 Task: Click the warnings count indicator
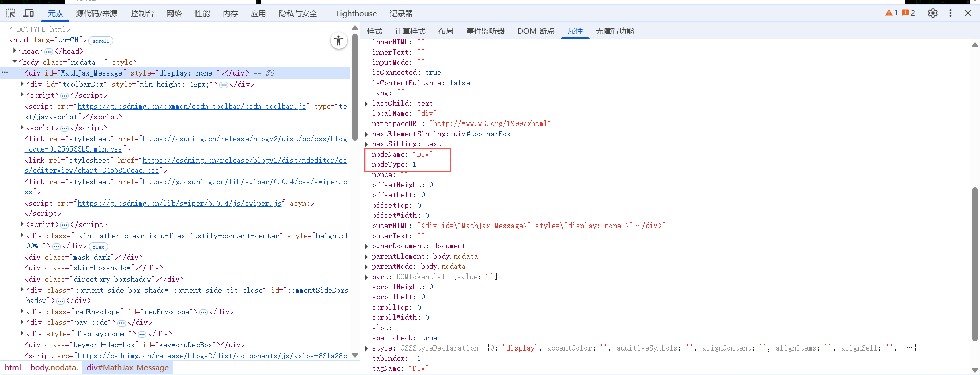[891, 13]
